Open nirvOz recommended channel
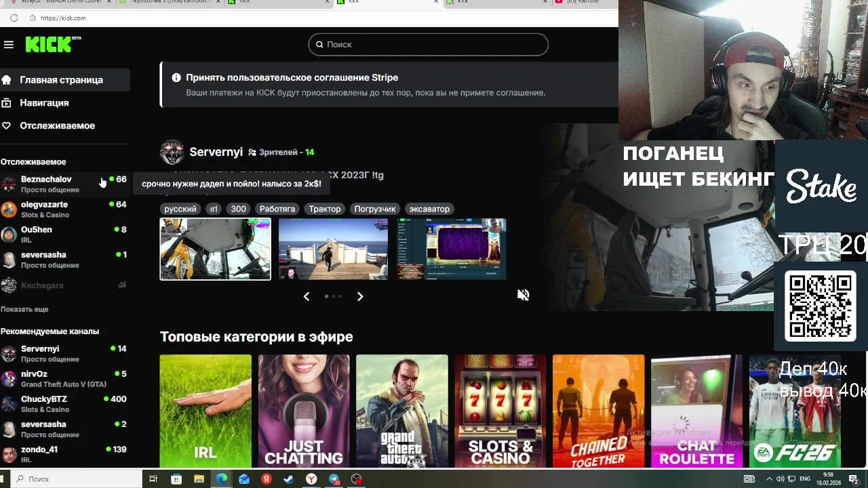Viewport: 868px width, 488px height. pos(65,378)
